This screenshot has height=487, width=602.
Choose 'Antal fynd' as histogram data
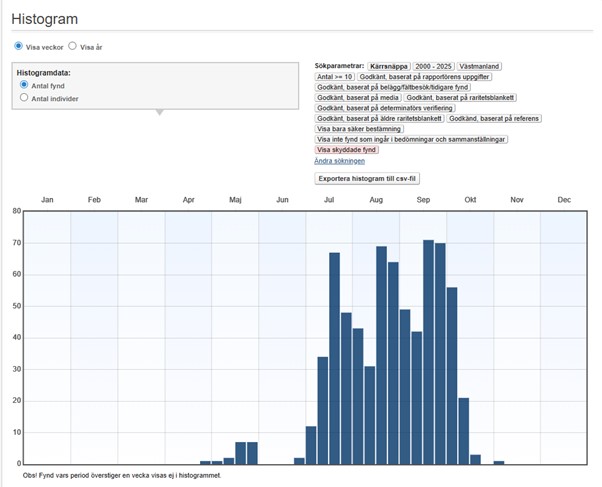pyautogui.click(x=25, y=86)
